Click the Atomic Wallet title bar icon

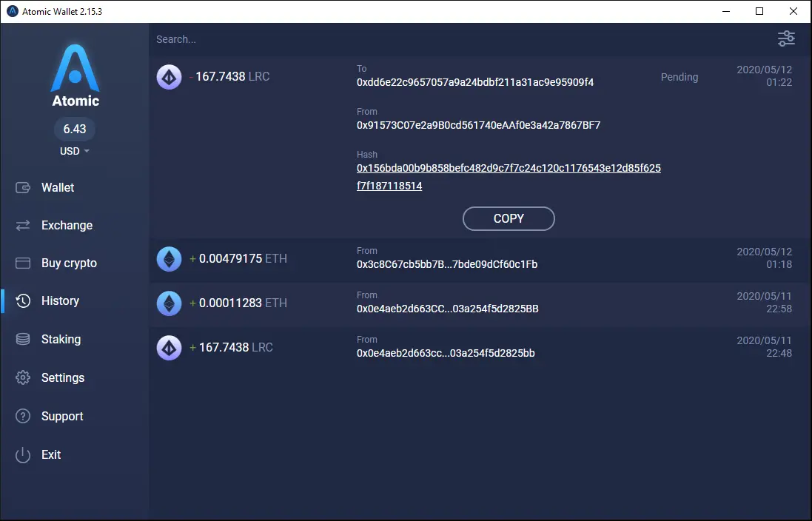coord(13,11)
